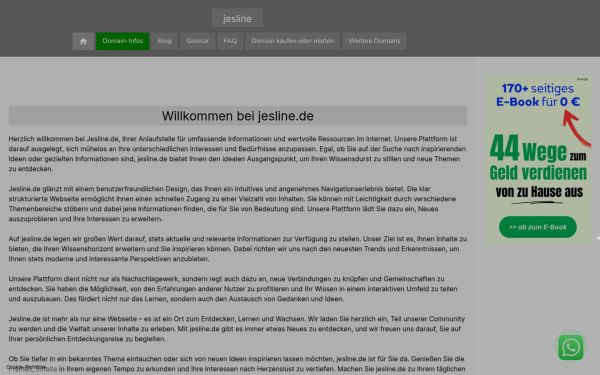Open the Domain-Infos menu item

point(122,41)
